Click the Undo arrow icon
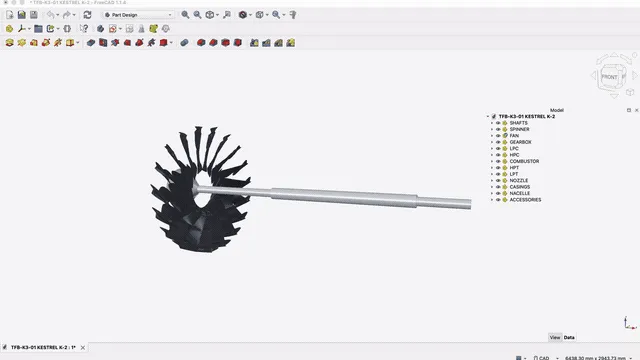This screenshot has width=640, height=360. [x=50, y=15]
